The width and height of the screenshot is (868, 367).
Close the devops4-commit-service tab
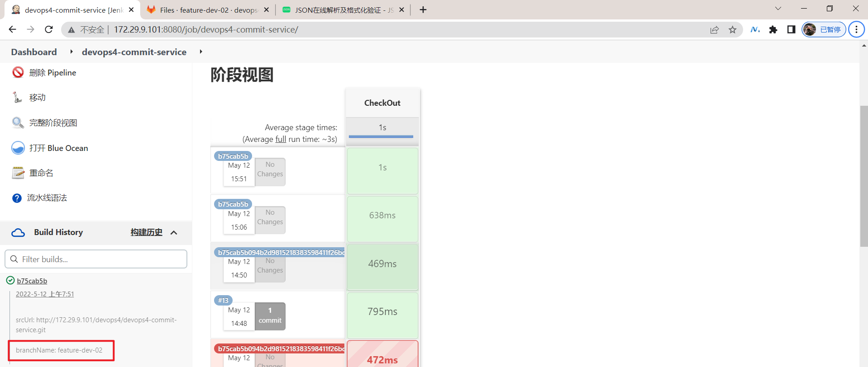131,9
